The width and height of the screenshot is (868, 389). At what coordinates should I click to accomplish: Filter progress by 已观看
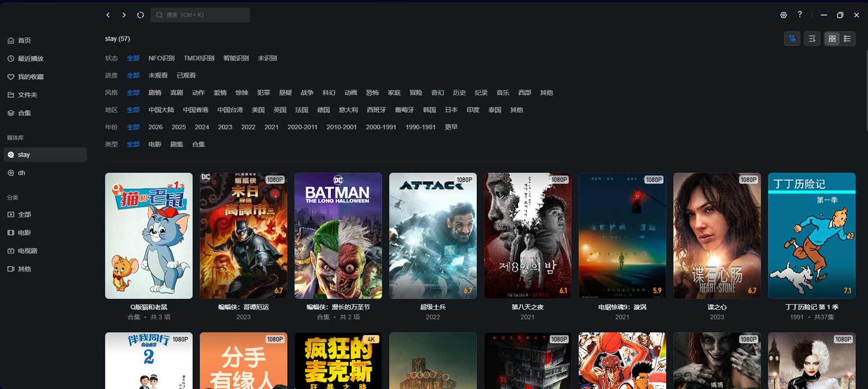click(186, 75)
